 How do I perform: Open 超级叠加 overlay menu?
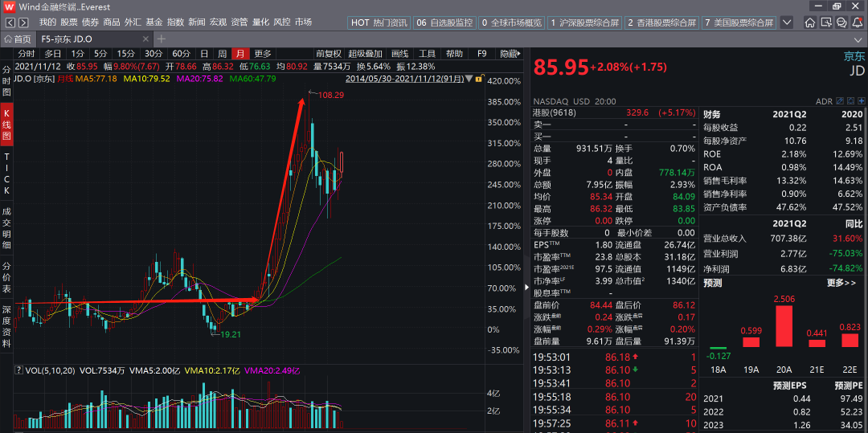click(366, 54)
